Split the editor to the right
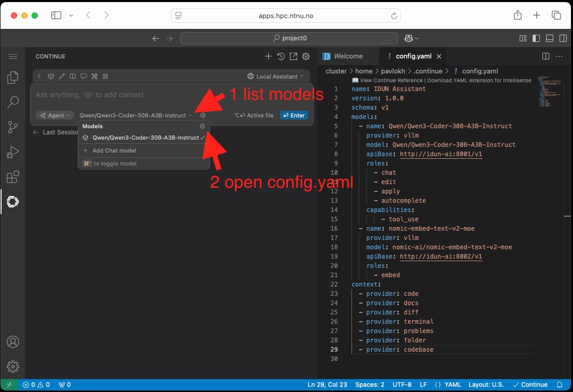The width and height of the screenshot is (573, 392). click(546, 56)
